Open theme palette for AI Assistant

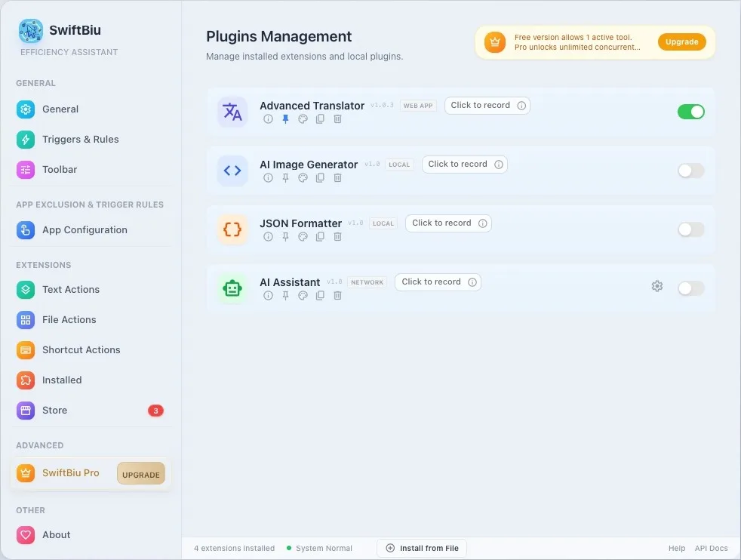[x=303, y=295]
